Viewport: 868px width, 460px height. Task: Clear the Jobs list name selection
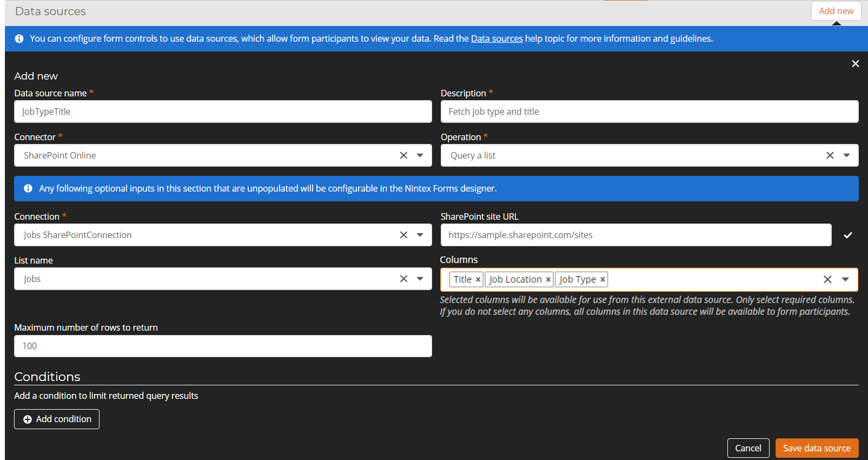tap(403, 279)
